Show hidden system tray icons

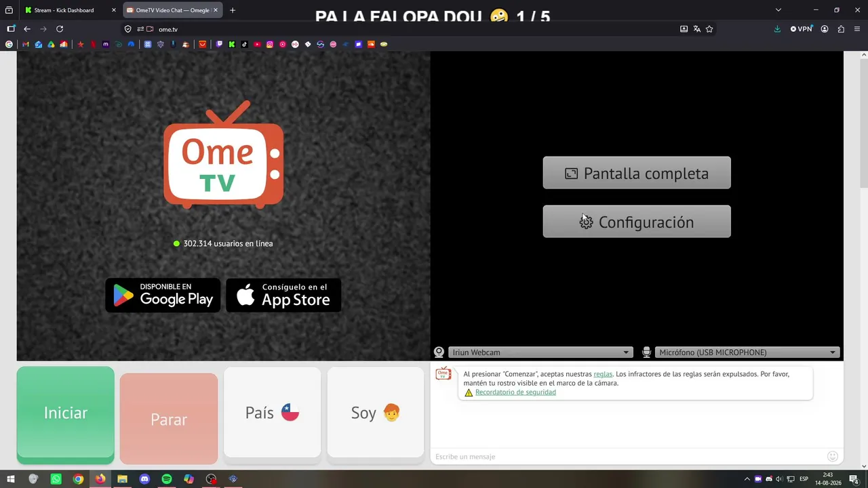(x=747, y=479)
